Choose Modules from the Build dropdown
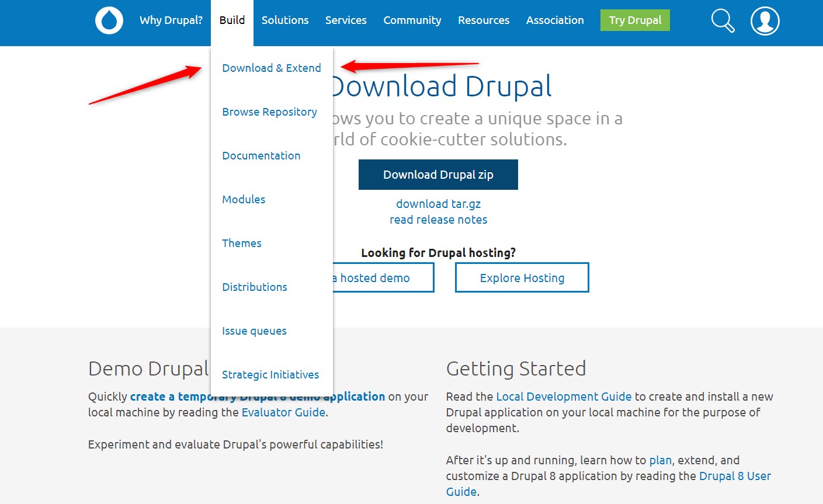The width and height of the screenshot is (823, 504). coord(244,200)
